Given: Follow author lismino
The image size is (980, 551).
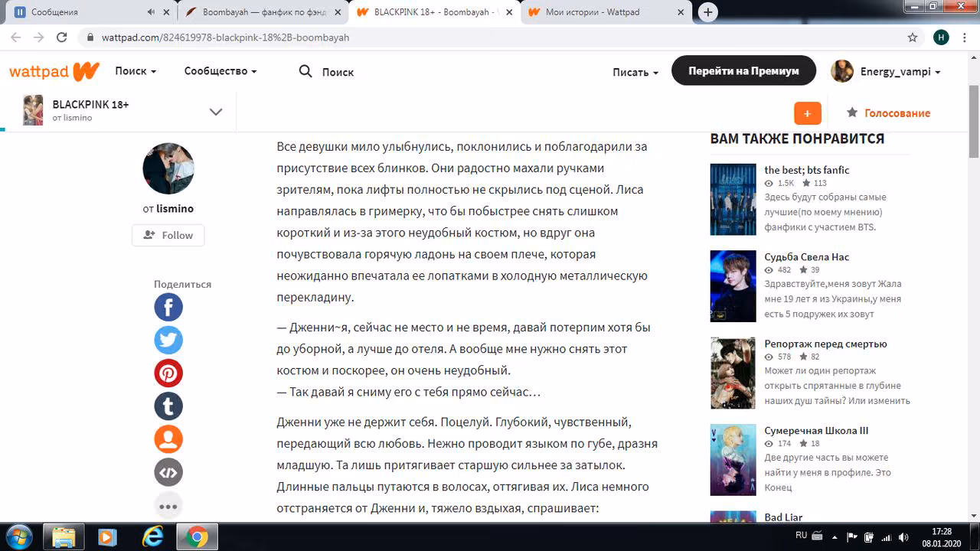Looking at the screenshot, I should pos(168,235).
